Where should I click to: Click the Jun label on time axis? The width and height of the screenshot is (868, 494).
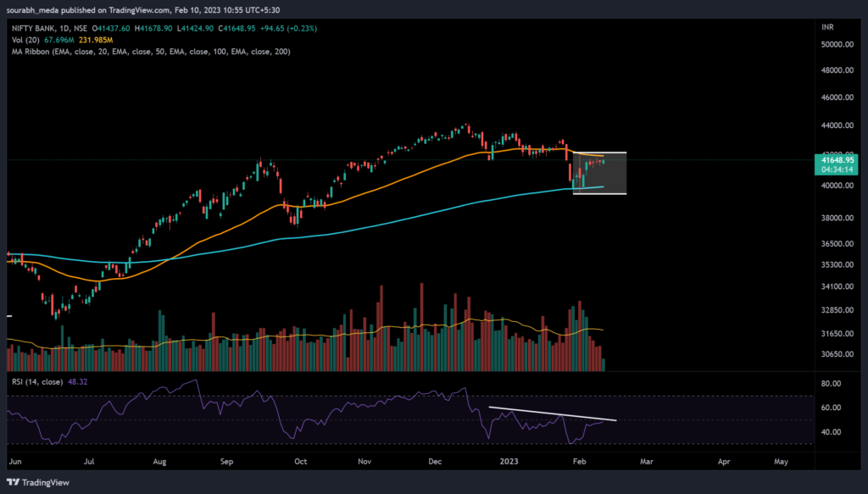pyautogui.click(x=15, y=461)
